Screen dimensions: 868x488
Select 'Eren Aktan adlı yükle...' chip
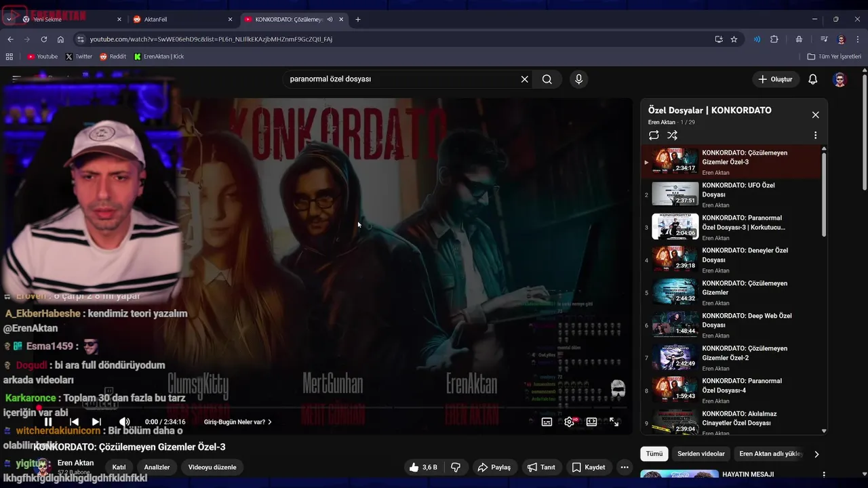coord(770,453)
